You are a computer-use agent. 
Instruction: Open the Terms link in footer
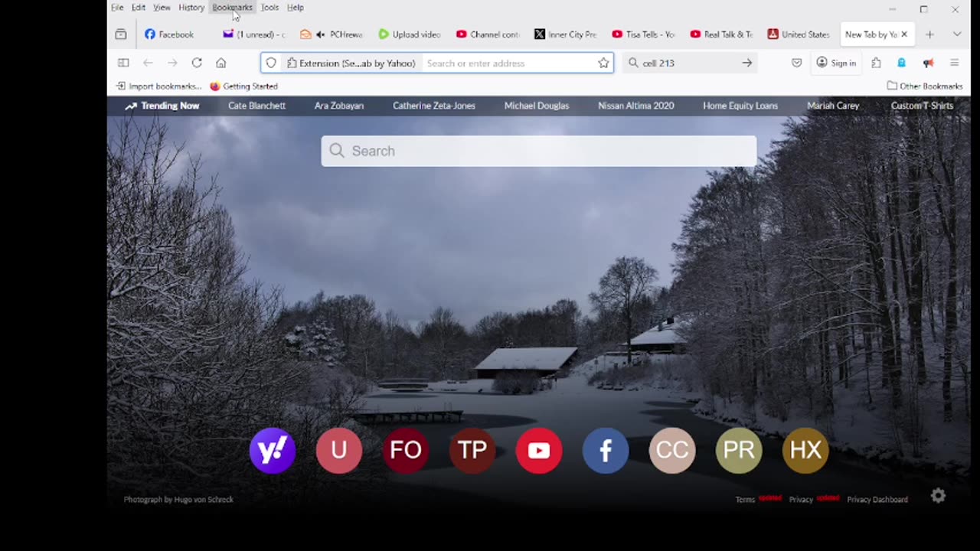[x=745, y=500]
